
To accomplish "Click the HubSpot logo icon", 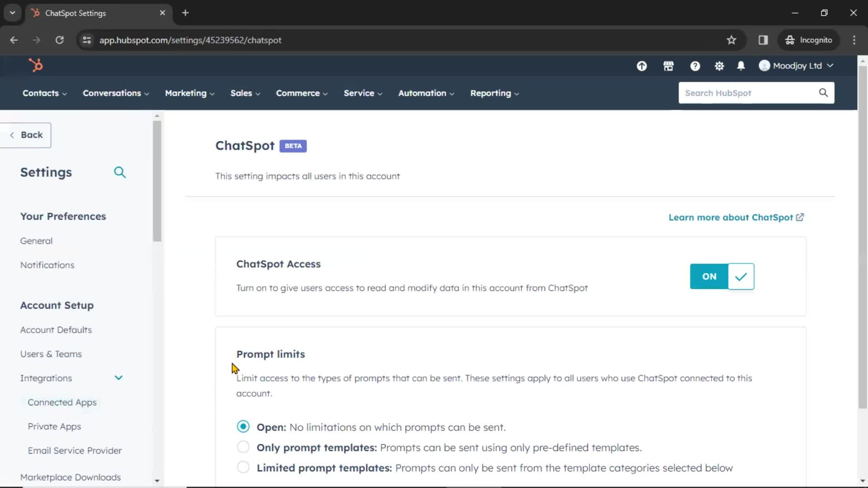I will click(35, 65).
